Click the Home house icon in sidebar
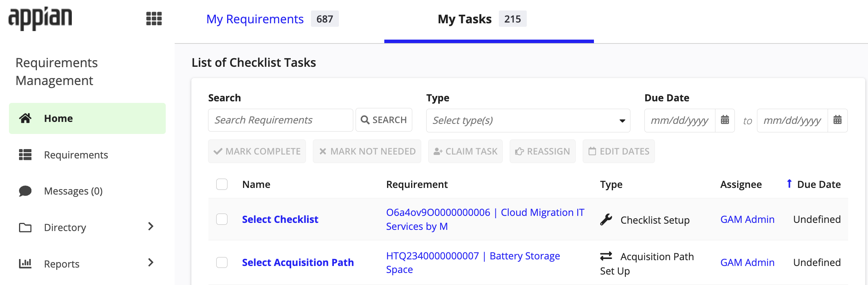Screen dimensions: 868x285 [x=25, y=118]
